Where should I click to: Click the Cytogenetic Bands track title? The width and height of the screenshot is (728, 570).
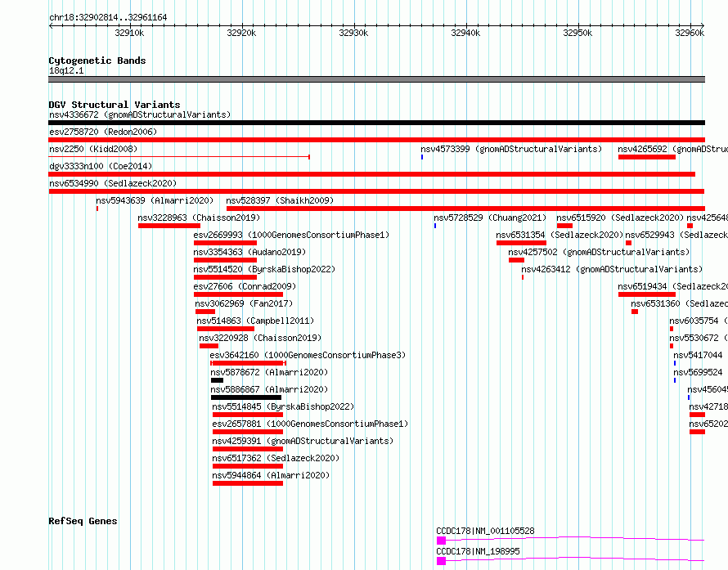point(97,61)
